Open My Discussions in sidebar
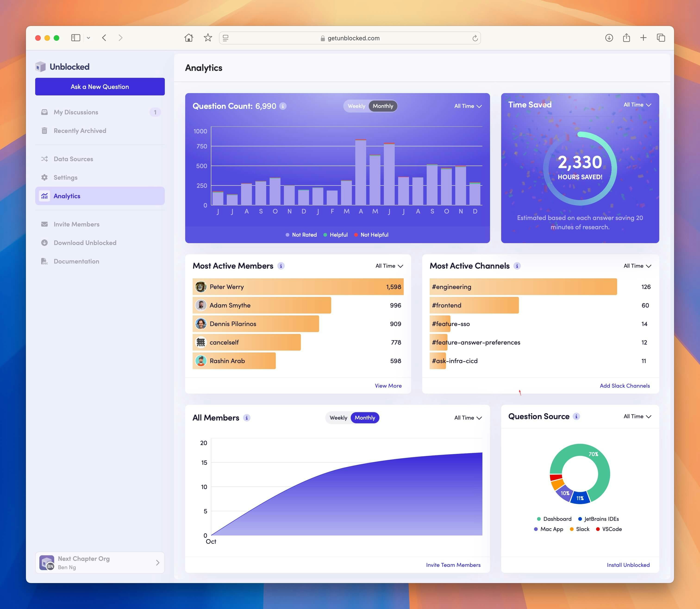Viewport: 700px width, 609px height. [100, 112]
